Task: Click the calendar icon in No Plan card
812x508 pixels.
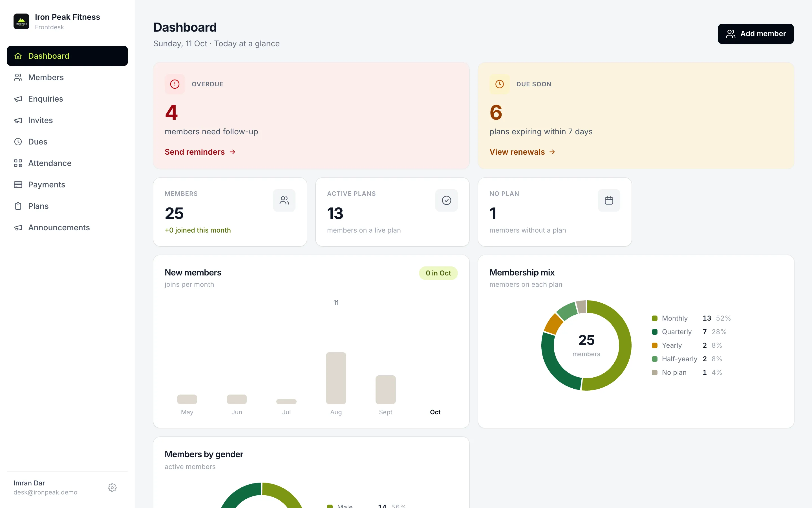Action: click(x=609, y=200)
